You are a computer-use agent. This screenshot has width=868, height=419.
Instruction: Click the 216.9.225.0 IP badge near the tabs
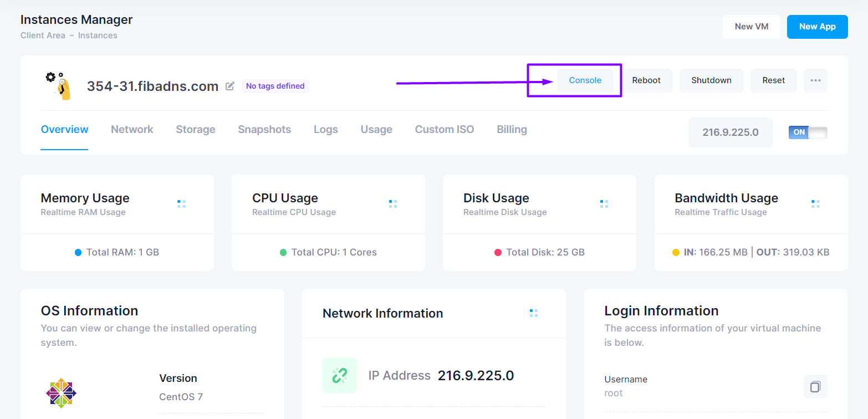click(x=731, y=132)
